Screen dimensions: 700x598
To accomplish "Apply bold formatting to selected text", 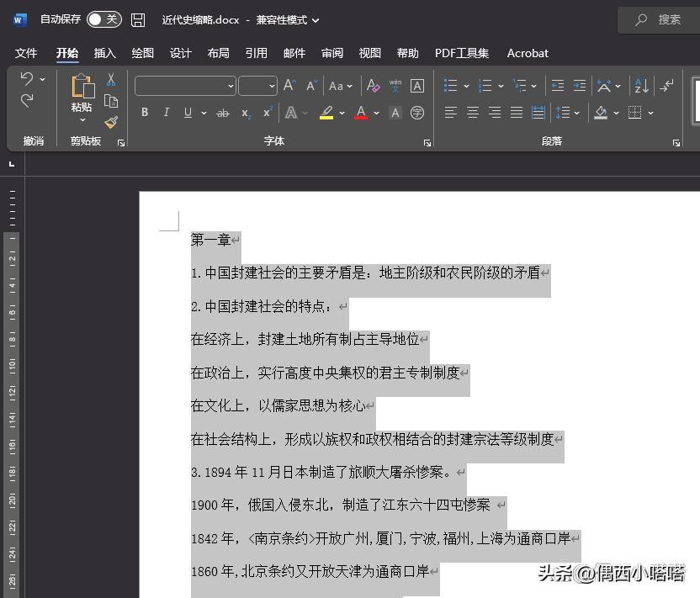I will point(144,112).
